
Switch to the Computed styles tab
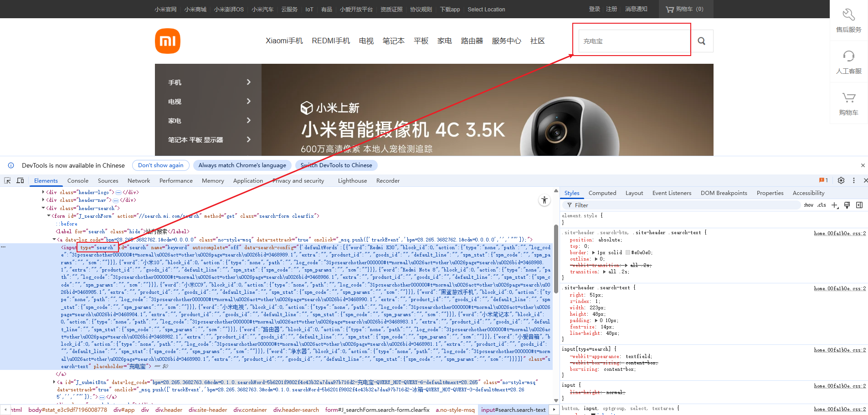pyautogui.click(x=602, y=193)
